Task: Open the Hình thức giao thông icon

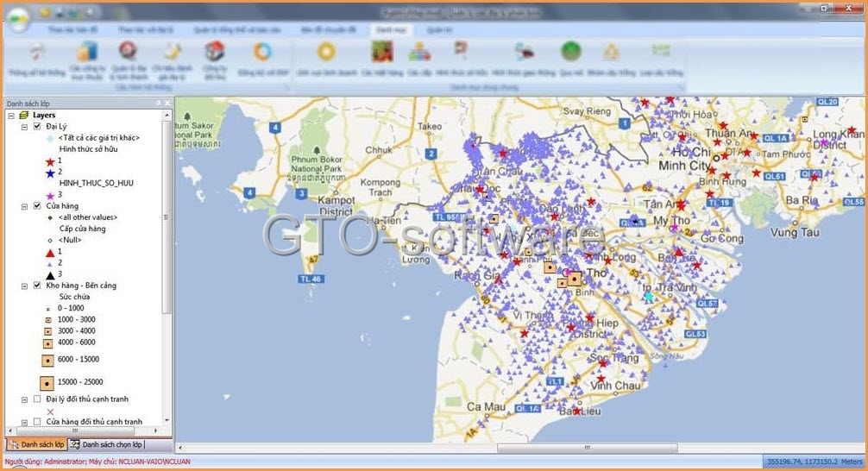Action: (523, 52)
